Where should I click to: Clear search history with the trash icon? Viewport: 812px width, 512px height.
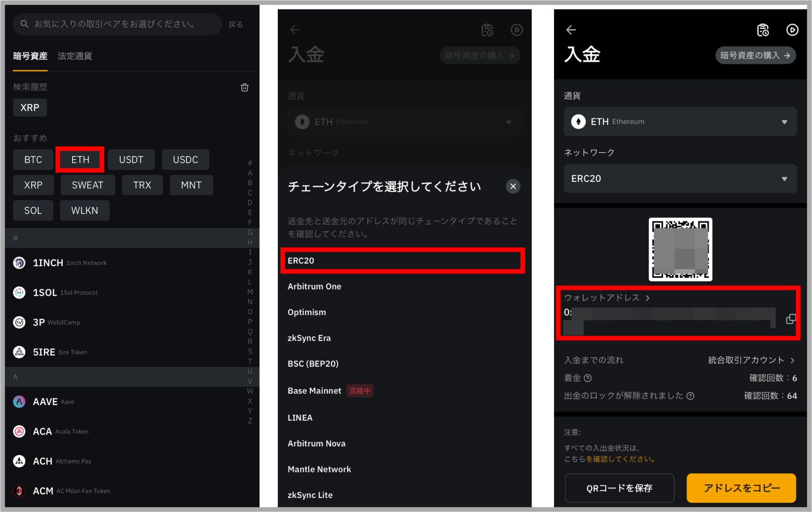(244, 87)
